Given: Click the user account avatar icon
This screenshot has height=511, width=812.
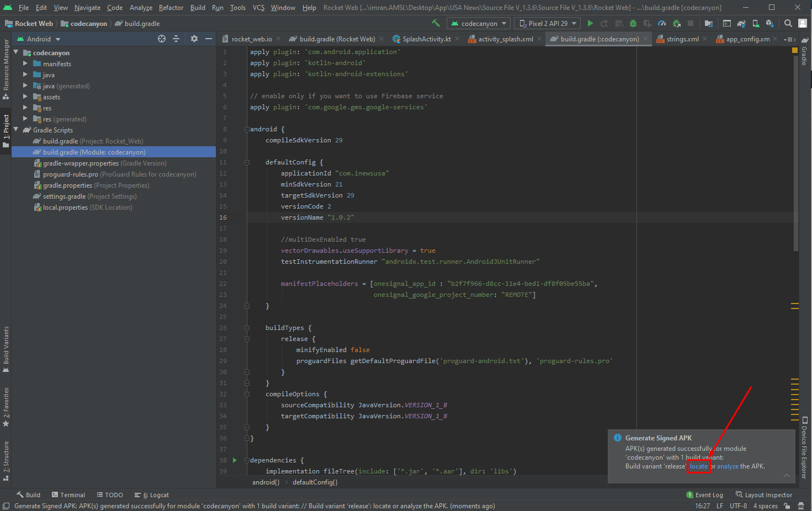Looking at the screenshot, I should (x=803, y=23).
